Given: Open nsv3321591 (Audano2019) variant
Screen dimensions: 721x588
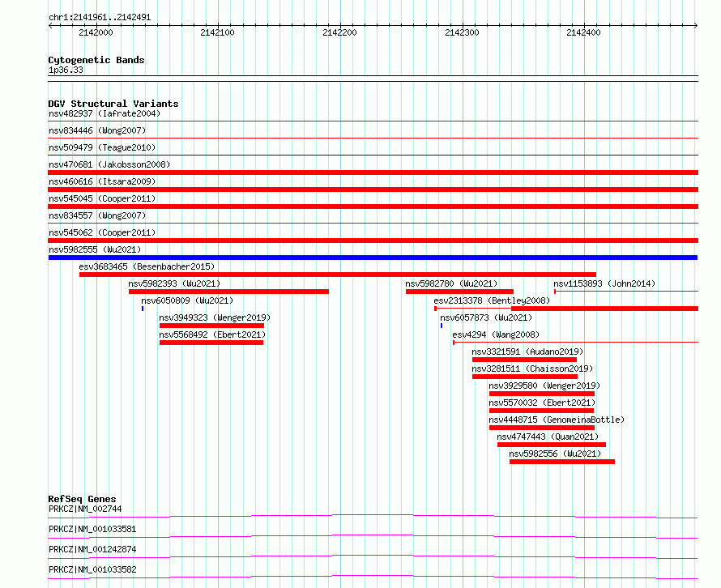Looking at the screenshot, I should (527, 352).
